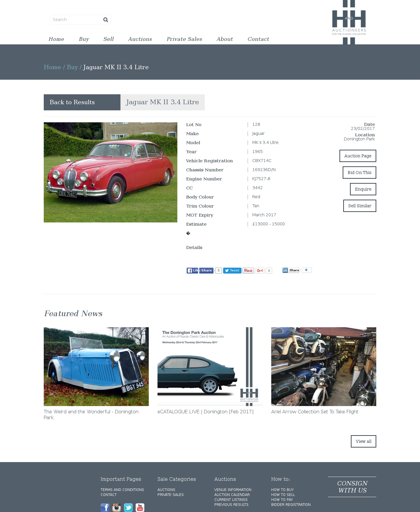Open eCATALOGUE LIVE Donington news link
This screenshot has height=512, width=420.
[x=205, y=412]
